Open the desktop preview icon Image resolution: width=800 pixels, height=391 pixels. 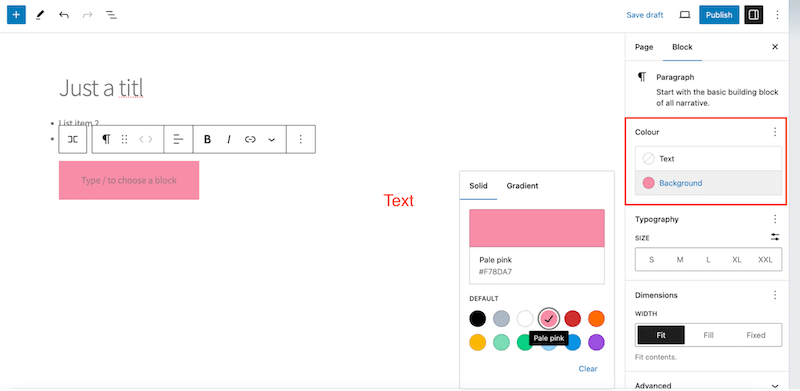[685, 15]
